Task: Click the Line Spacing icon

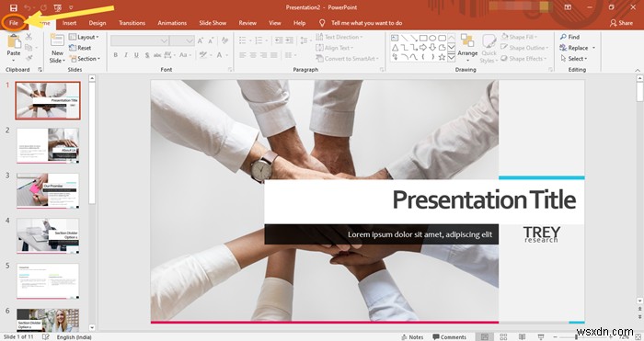Action: click(x=305, y=40)
